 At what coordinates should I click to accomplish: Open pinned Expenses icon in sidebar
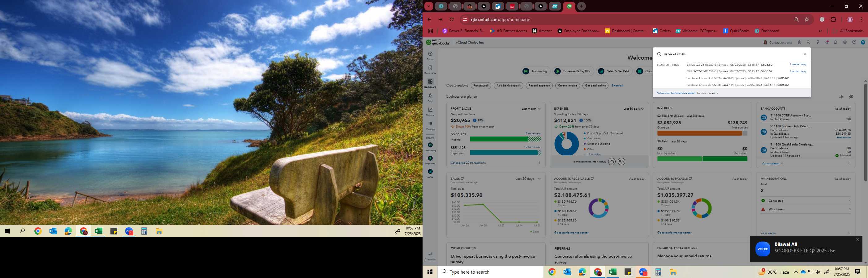[430, 158]
